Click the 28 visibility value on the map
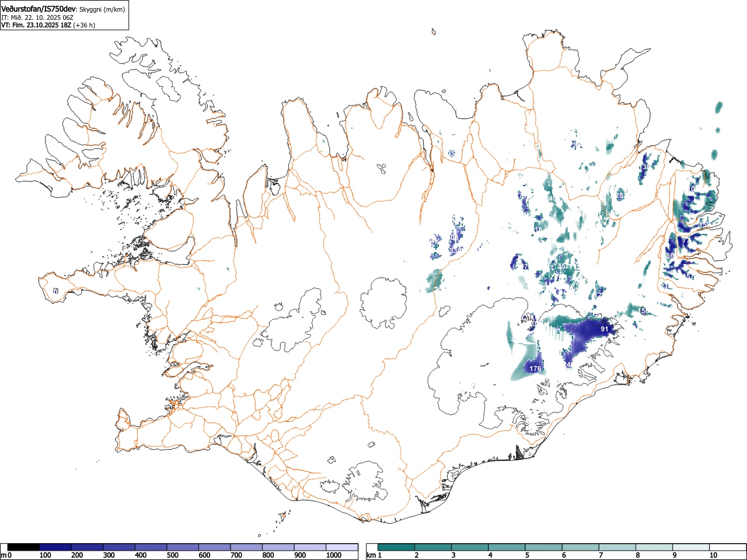The width and height of the screenshot is (747, 560). click(x=620, y=195)
